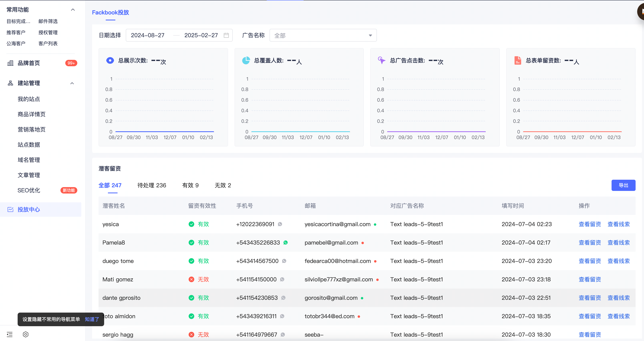Image resolution: width=644 pixels, height=341 pixels.
Task: Open 查看线索 for dante gprosito
Action: pyautogui.click(x=619, y=298)
